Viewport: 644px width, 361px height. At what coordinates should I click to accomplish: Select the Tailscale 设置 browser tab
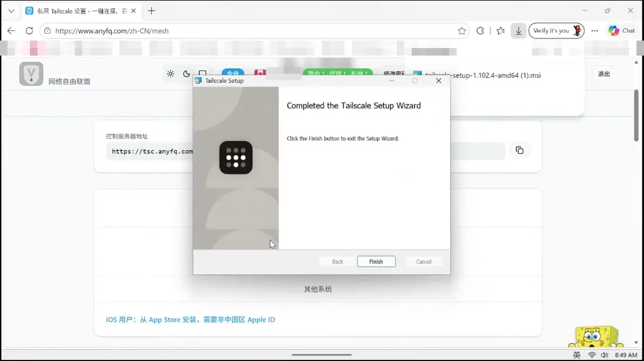click(x=81, y=11)
